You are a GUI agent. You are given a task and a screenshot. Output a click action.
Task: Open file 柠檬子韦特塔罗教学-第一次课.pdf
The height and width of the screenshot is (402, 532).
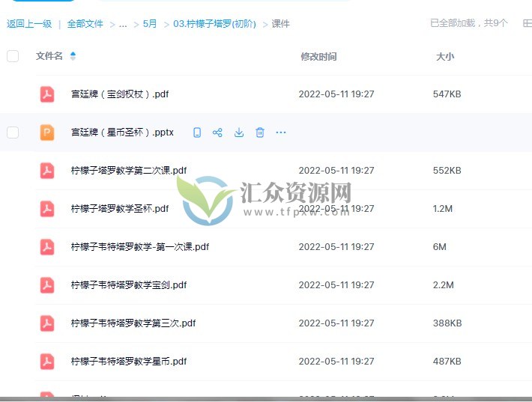(x=140, y=247)
